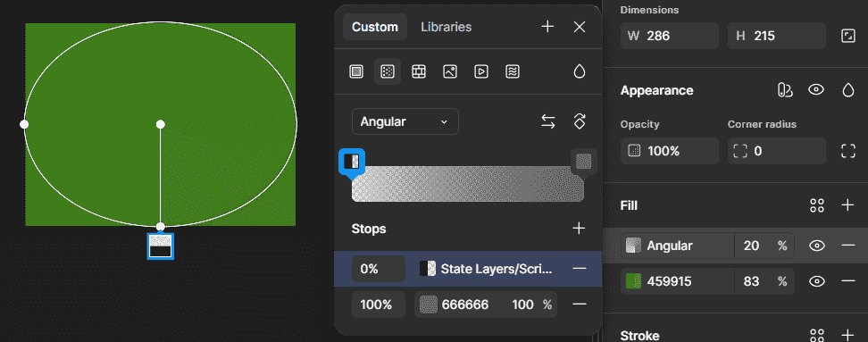Open the Angular fill swatch in Fill
The height and width of the screenshot is (342, 868).
click(x=634, y=246)
